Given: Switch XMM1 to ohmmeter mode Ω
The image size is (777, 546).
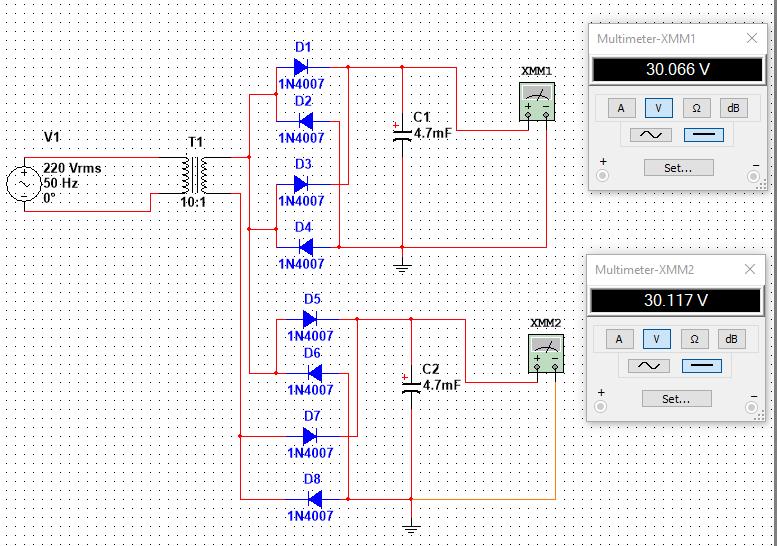Looking at the screenshot, I should click(696, 108).
